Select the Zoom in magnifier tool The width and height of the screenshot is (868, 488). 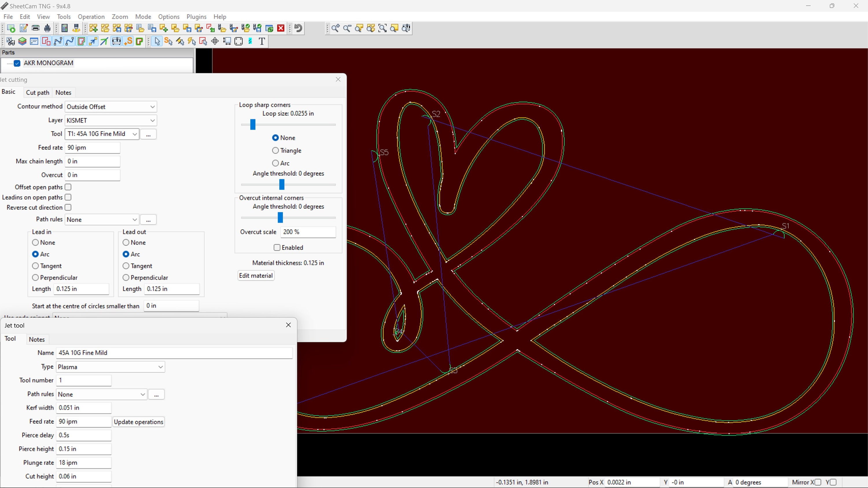[x=336, y=28]
